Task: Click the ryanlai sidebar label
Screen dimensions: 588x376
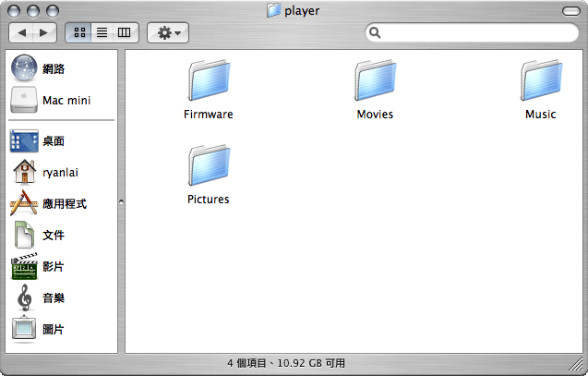Action: [60, 173]
